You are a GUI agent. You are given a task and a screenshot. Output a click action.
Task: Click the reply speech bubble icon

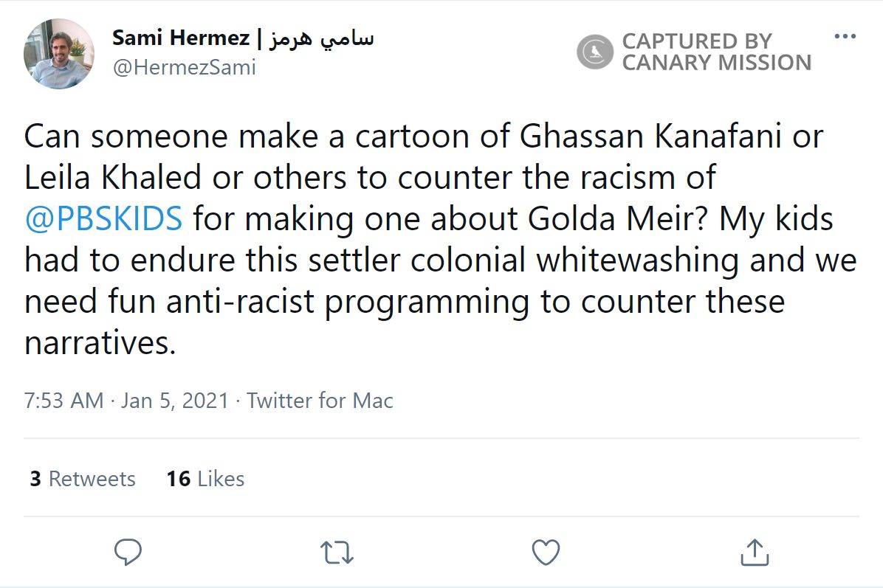point(128,552)
